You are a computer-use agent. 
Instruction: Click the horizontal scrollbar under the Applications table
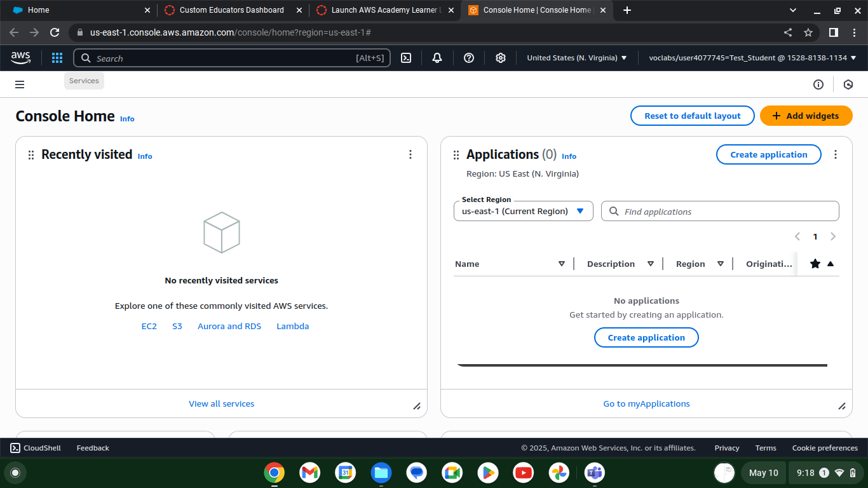(642, 364)
